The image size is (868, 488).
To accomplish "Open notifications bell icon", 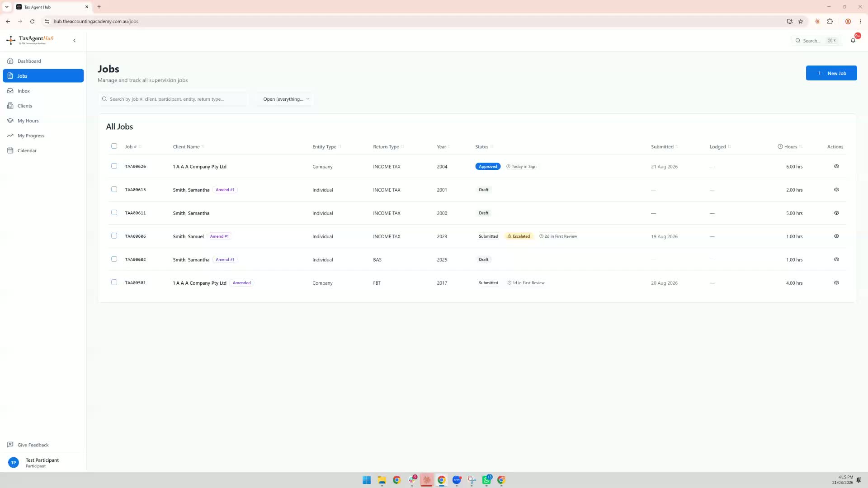I will [853, 41].
